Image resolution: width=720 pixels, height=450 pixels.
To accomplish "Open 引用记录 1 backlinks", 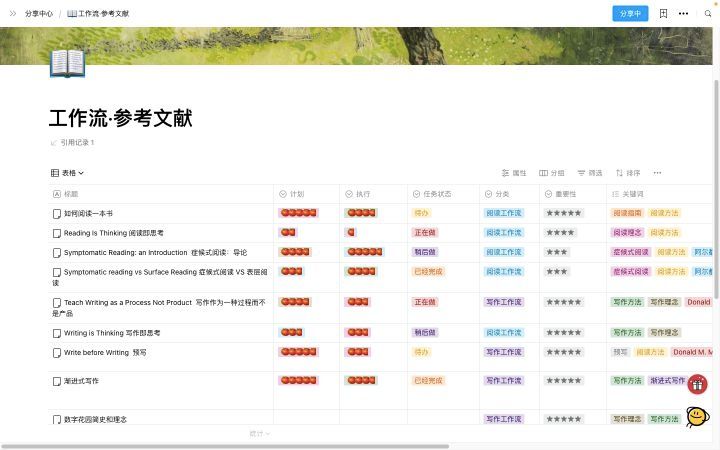I will pos(73,143).
